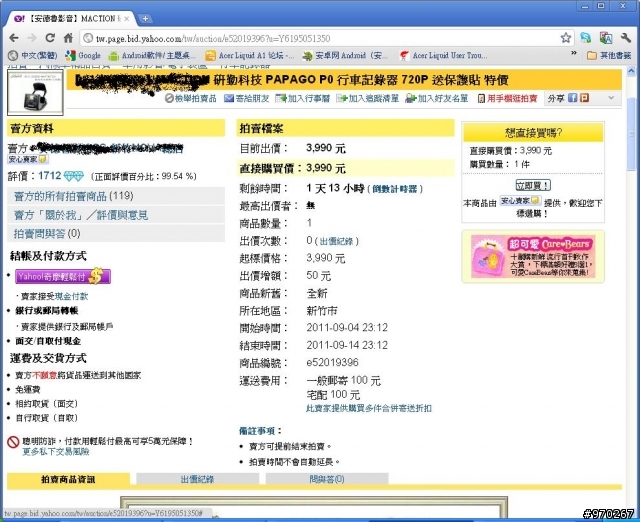Click the location text 新竹市
This screenshot has width=640, height=522.
pos(322,311)
